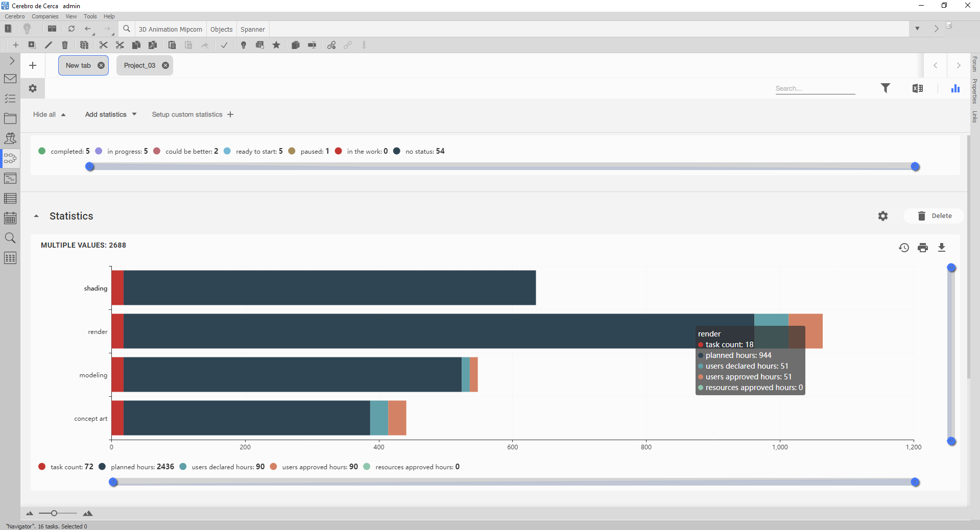Click the pencil edit icon in the toolbar
980x530 pixels.
[49, 45]
